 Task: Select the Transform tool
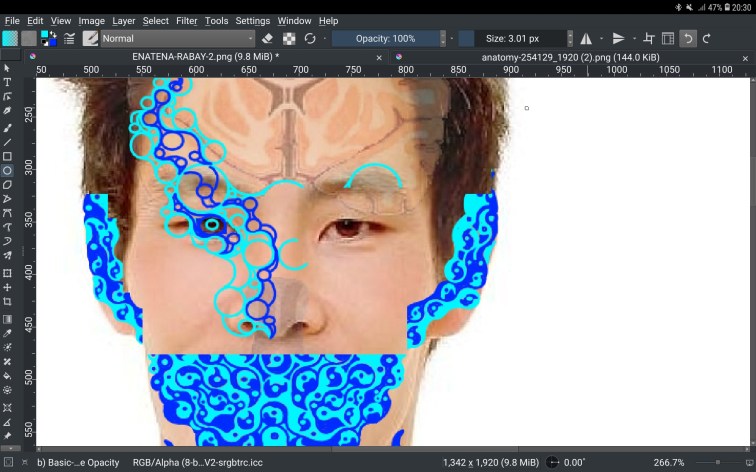[7, 273]
